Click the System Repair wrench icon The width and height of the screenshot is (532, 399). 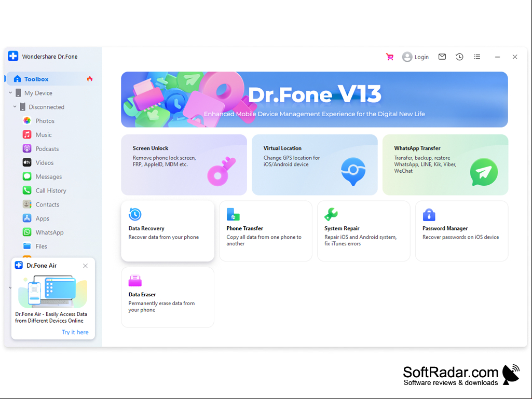(331, 214)
